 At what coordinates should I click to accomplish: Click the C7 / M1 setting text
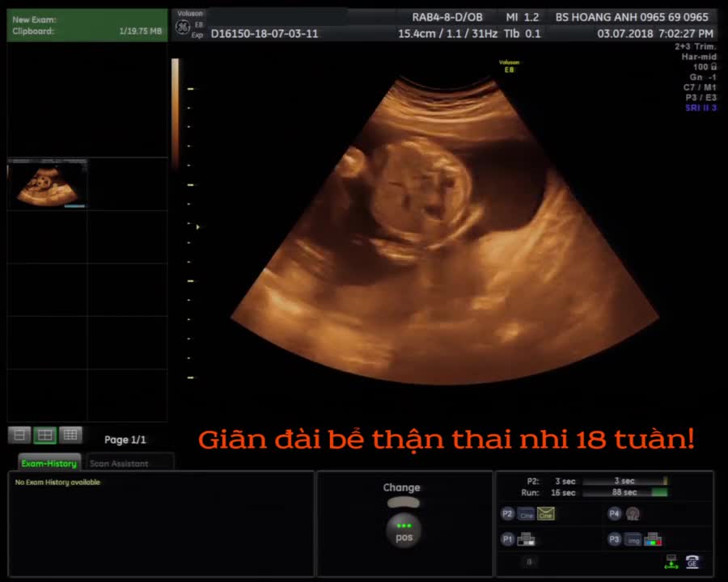click(700, 87)
